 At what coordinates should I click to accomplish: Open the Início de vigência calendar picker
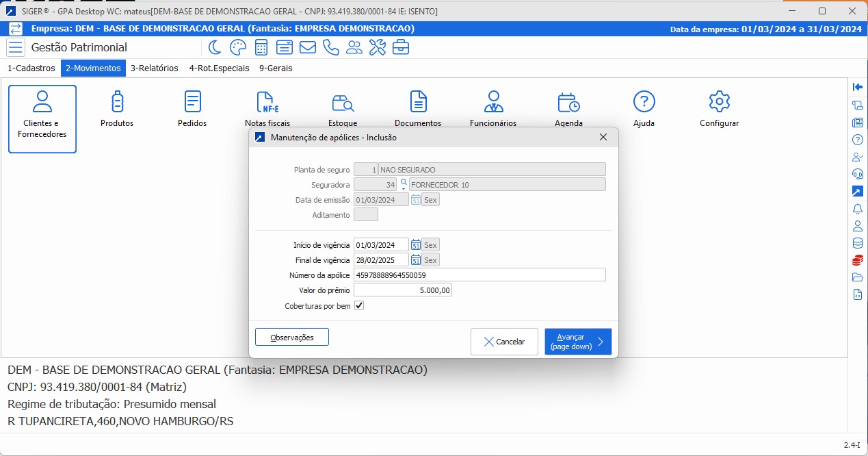pos(416,245)
